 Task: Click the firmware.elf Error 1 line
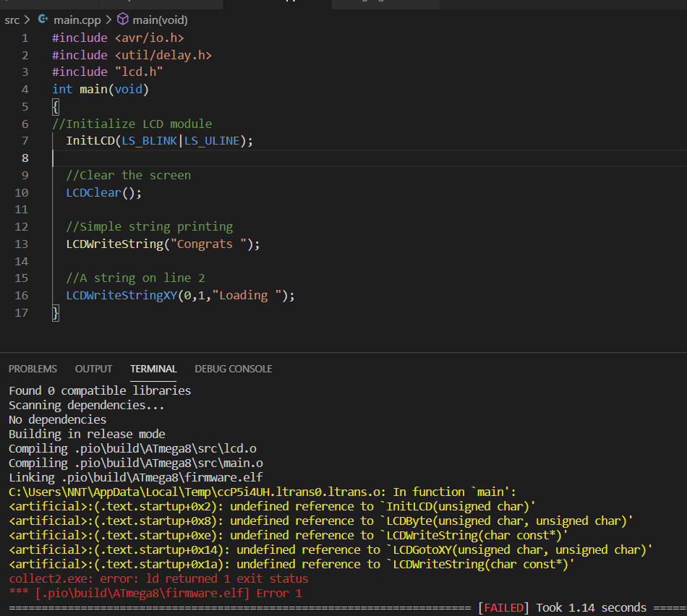pos(155,593)
